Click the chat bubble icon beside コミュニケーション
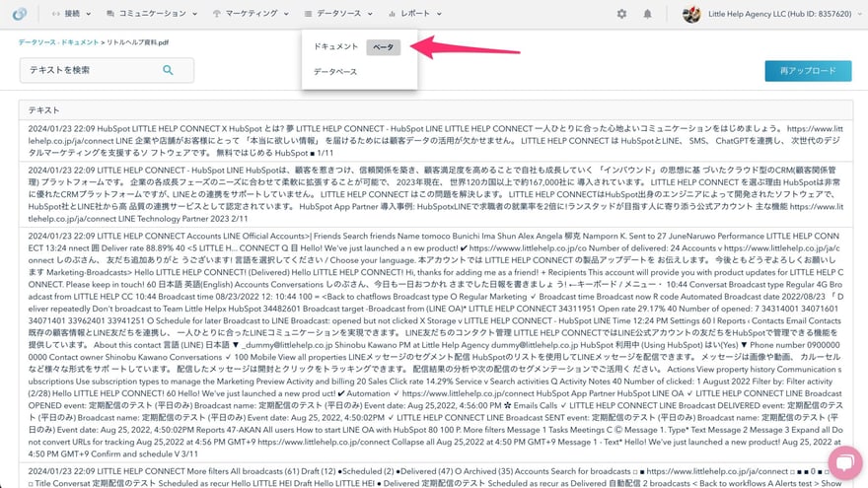Screen dimensions: 868x488 pyautogui.click(x=110, y=14)
